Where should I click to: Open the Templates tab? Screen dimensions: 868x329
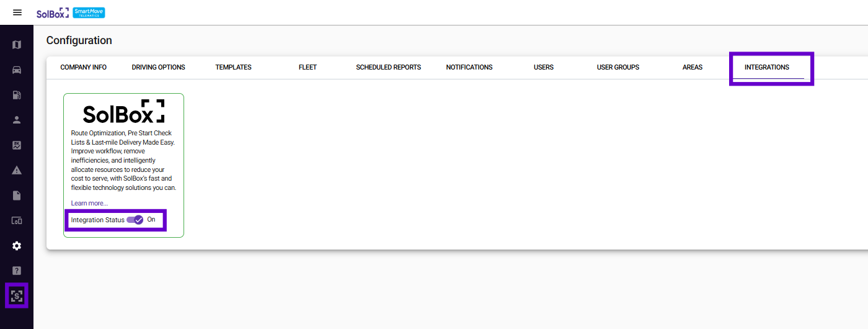[x=233, y=67]
